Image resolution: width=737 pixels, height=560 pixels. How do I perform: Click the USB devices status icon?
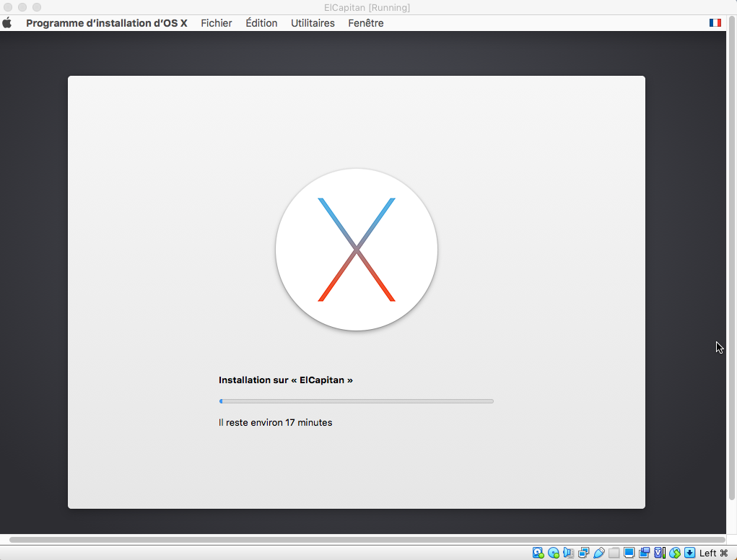click(x=599, y=553)
